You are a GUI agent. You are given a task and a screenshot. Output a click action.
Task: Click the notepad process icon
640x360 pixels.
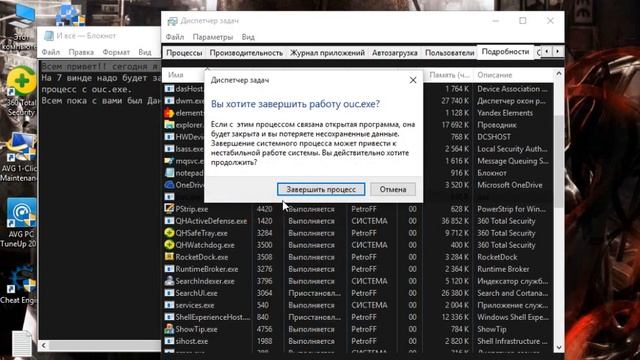pyautogui.click(x=169, y=173)
